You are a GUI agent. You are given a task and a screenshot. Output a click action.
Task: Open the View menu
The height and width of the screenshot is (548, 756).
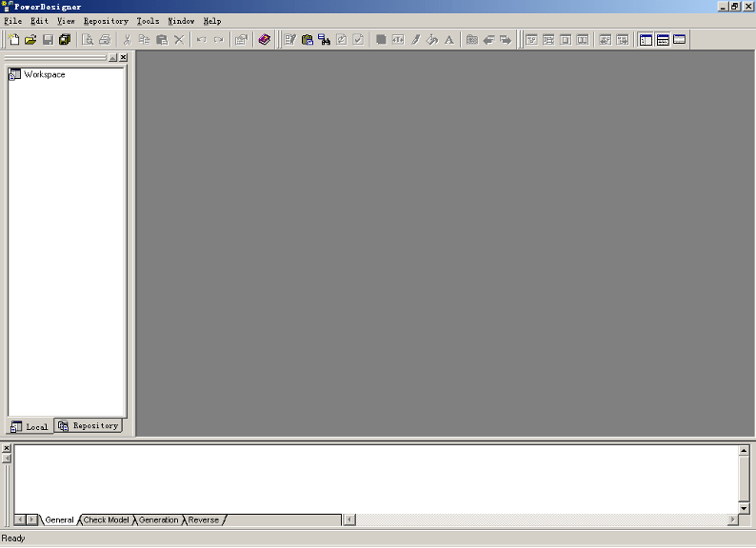(66, 21)
